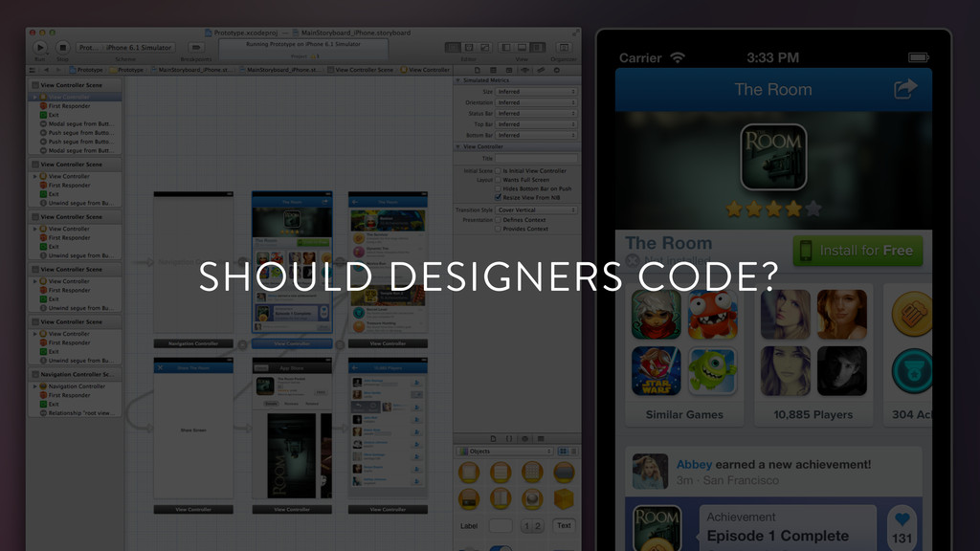Open the Top Bar dropdown
This screenshot has height=551, width=980.
[536, 124]
